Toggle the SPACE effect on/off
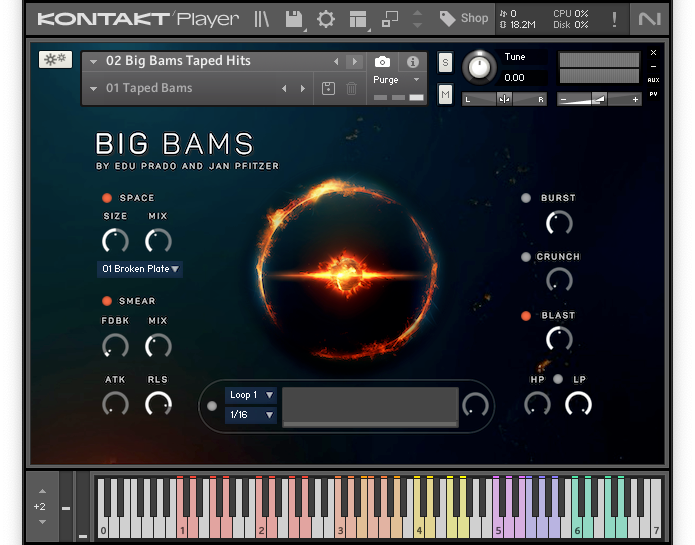This screenshot has height=545, width=695. [107, 198]
